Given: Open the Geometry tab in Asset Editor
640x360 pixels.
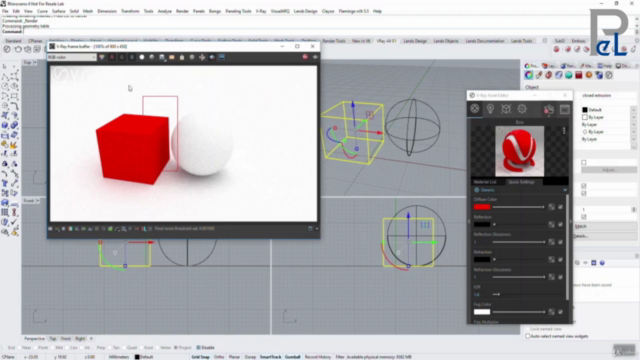Looking at the screenshot, I should (x=506, y=109).
